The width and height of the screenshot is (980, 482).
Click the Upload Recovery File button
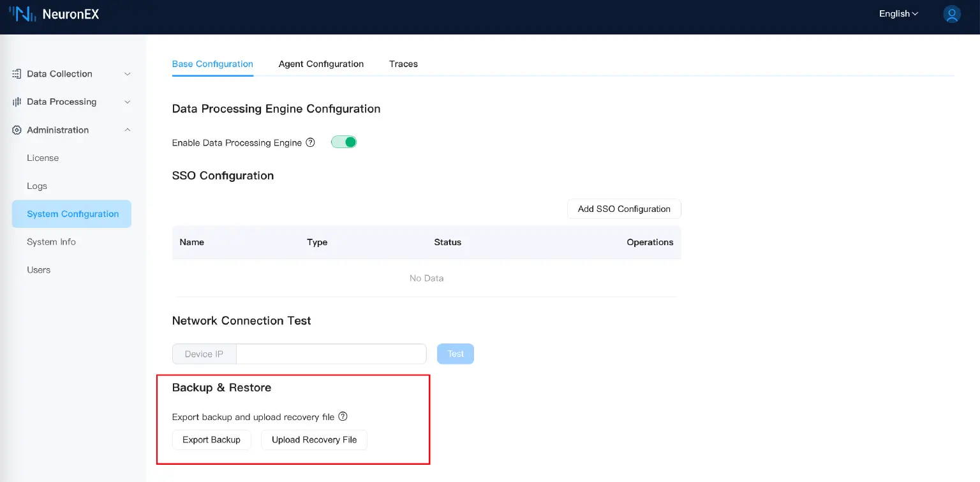point(314,440)
